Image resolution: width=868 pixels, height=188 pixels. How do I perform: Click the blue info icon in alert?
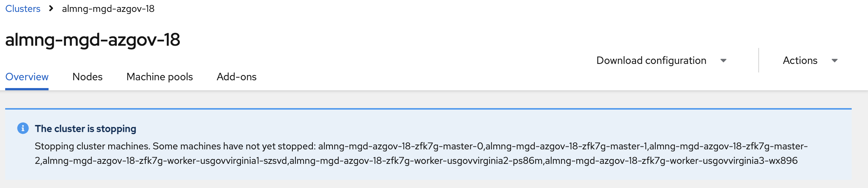pos(23,128)
